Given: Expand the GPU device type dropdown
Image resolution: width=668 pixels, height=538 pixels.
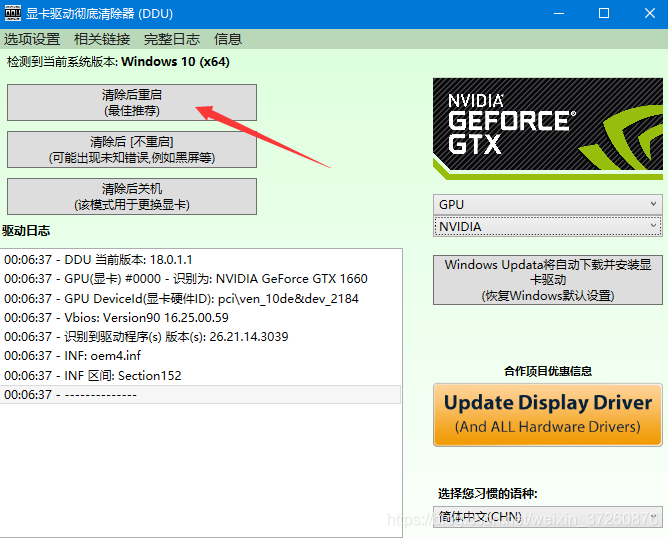Looking at the screenshot, I should [547, 204].
